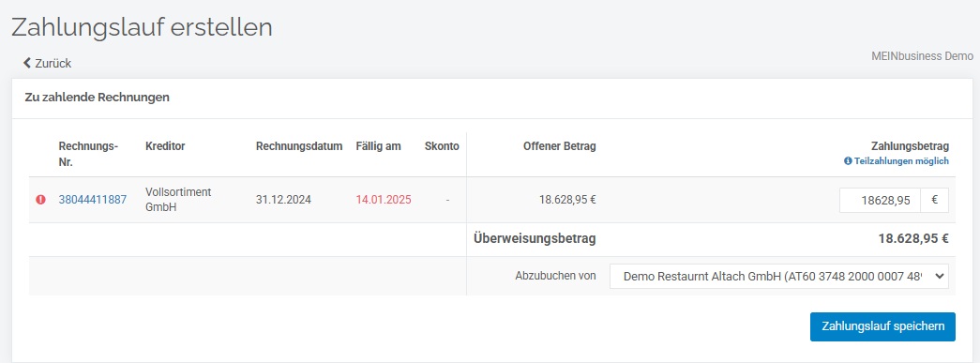Click the info icon beside Teilzahlungen möglich

[x=848, y=161]
